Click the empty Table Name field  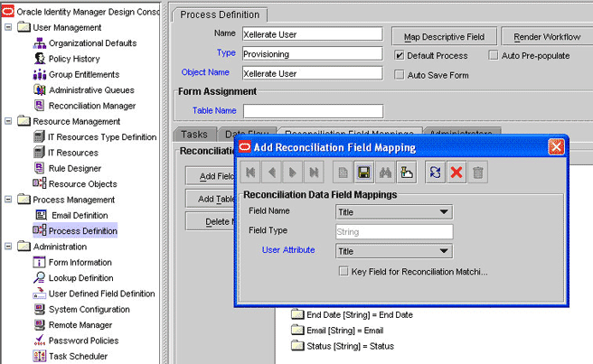coord(313,111)
